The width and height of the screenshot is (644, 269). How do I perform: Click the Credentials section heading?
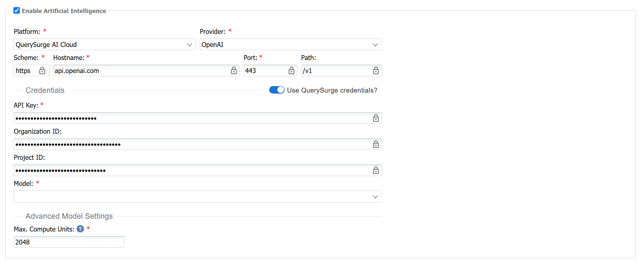(45, 90)
